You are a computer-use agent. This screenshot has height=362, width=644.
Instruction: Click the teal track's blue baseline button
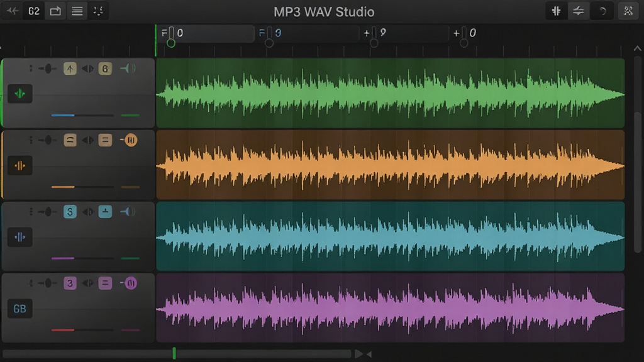pyautogui.click(x=105, y=212)
